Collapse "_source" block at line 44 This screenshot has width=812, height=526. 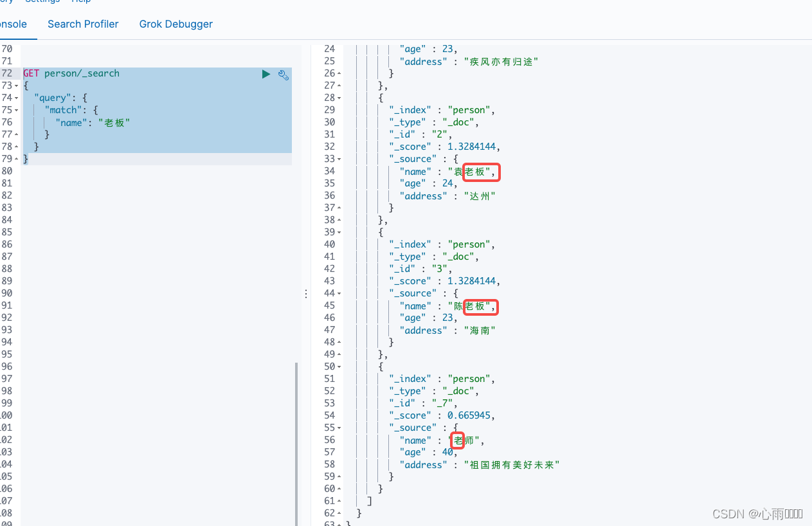click(339, 293)
